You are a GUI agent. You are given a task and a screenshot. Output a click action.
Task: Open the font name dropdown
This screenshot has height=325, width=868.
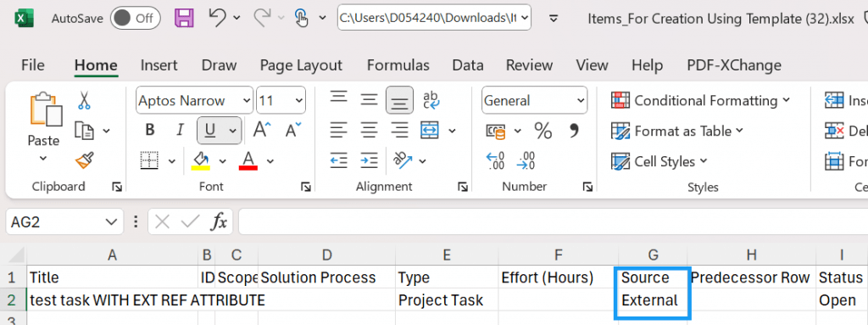tap(246, 101)
